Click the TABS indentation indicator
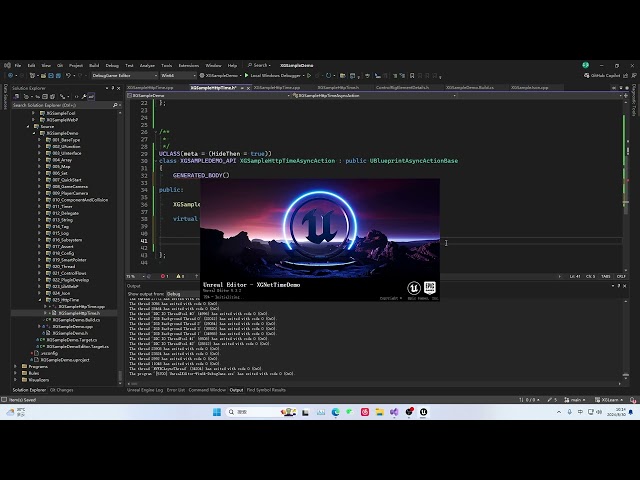Viewport: 640px width, 480px height. click(606, 276)
